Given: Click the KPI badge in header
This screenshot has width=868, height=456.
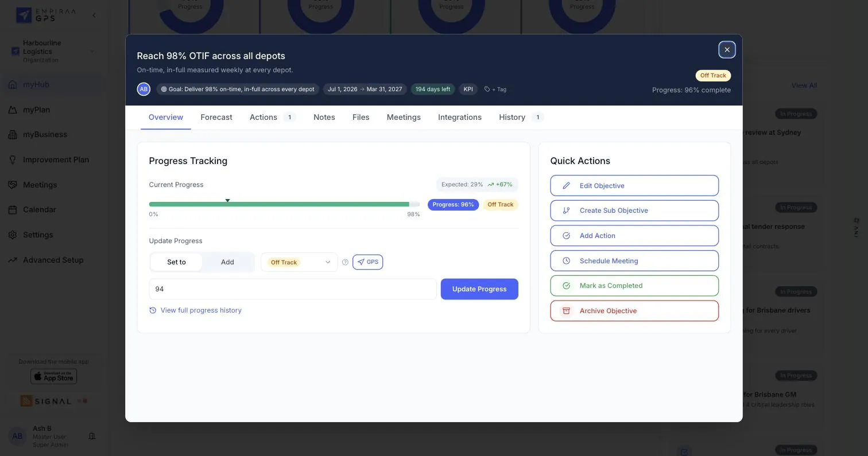Looking at the screenshot, I should point(468,89).
